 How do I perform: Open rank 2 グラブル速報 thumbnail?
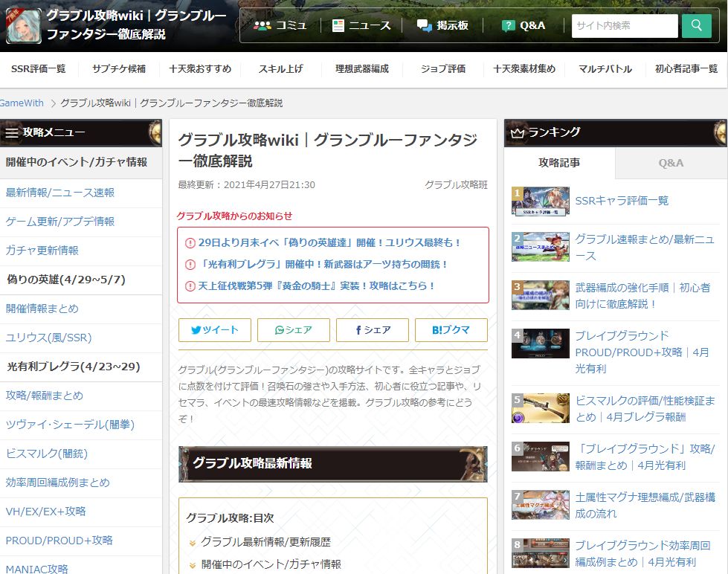click(x=541, y=247)
